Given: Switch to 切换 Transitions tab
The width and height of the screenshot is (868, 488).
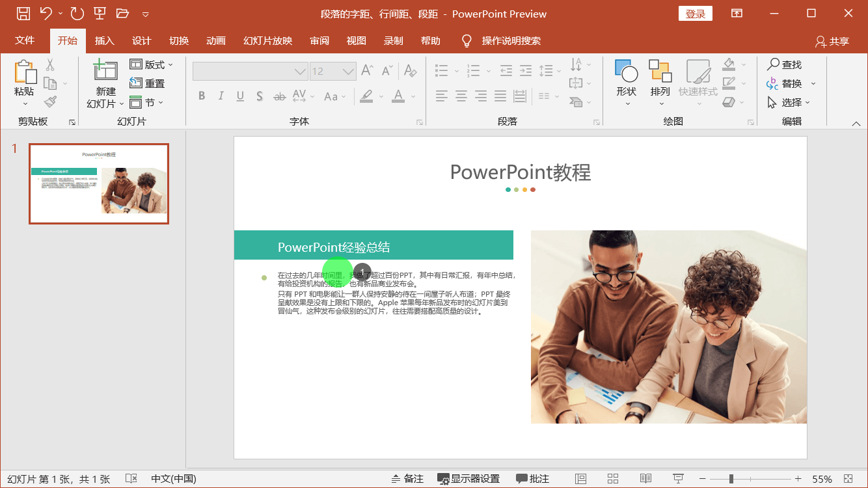Looking at the screenshot, I should (178, 40).
